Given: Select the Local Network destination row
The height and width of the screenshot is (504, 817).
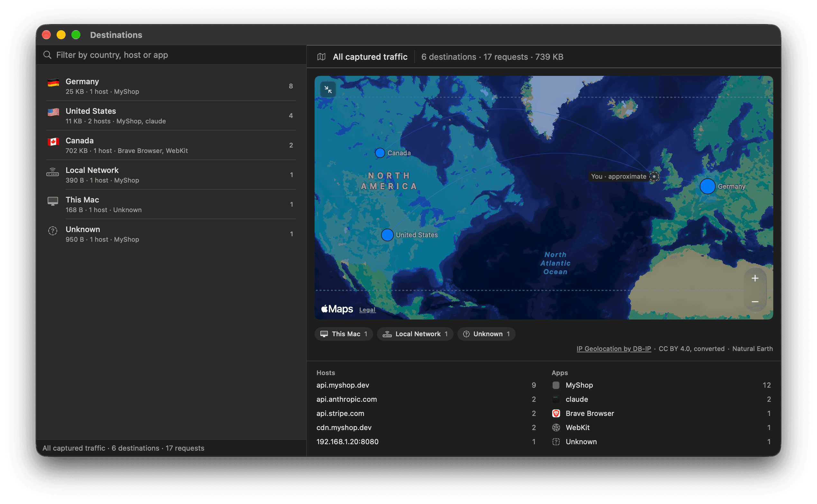Looking at the screenshot, I should (x=171, y=175).
